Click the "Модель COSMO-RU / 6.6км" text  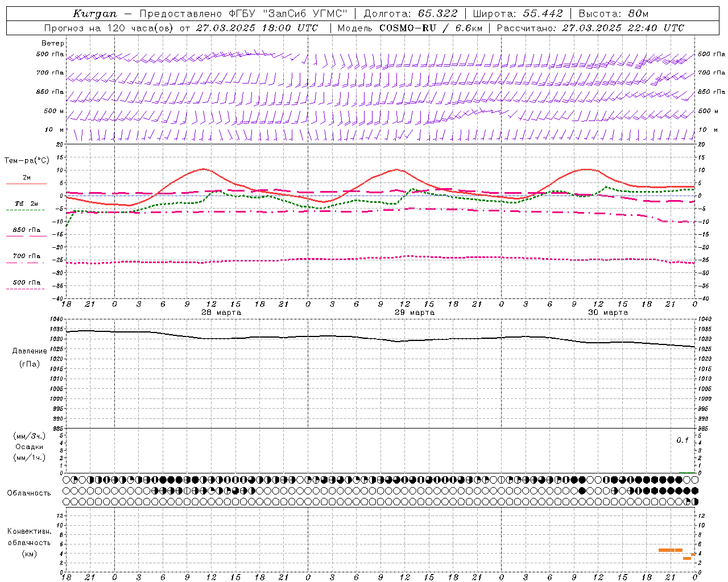coord(410,28)
